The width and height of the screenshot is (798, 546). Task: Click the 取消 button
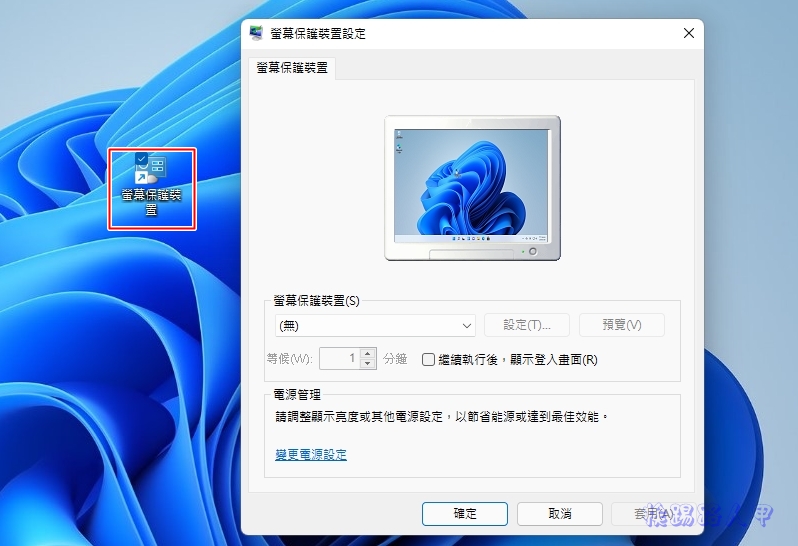click(560, 514)
